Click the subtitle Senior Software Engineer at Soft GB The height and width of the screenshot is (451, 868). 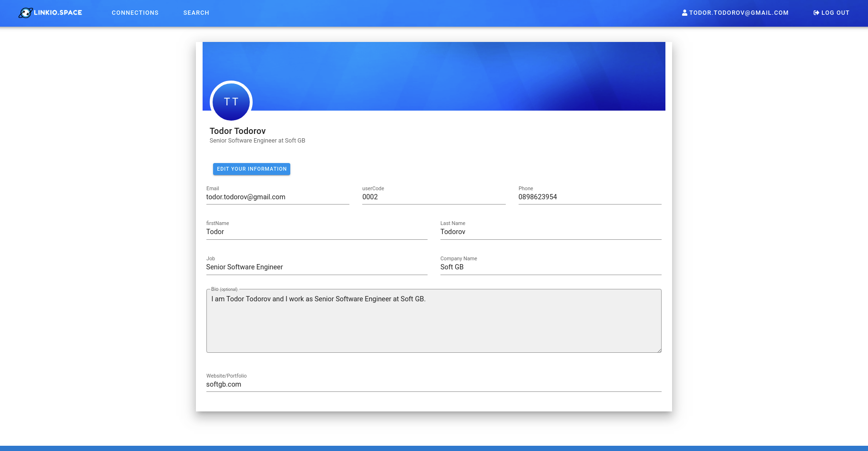click(x=257, y=141)
